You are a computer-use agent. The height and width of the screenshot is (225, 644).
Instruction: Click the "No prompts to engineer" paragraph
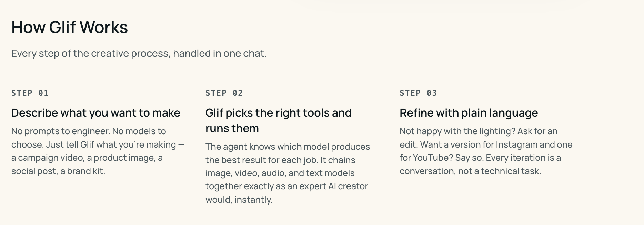pyautogui.click(x=98, y=151)
